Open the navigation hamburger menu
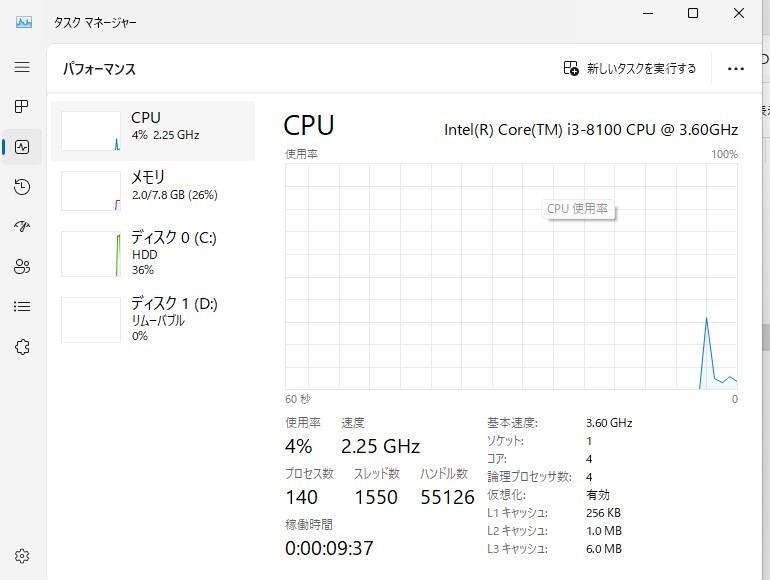Viewport: 770px width, 580px height. 22,67
